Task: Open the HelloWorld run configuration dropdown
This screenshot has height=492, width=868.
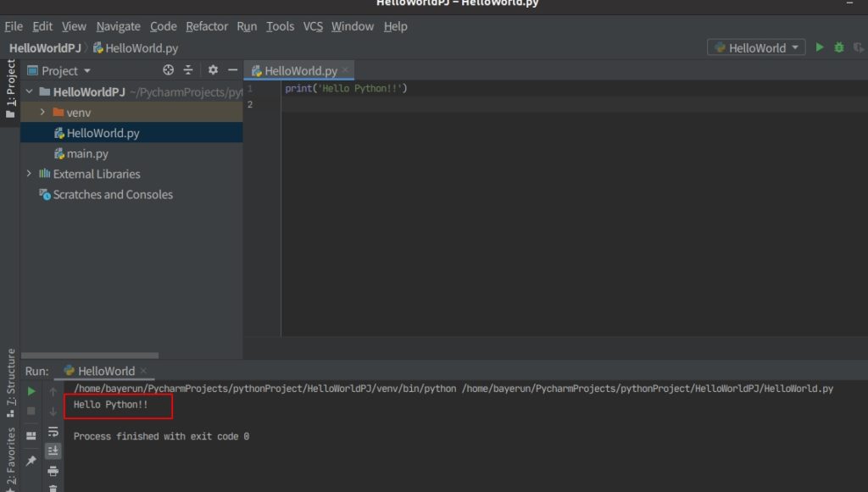Action: (756, 47)
